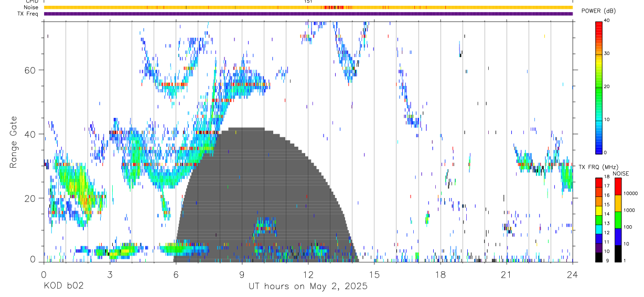Select the yellow Noise strip above the plot
Viewport: 644px width, 297px height.
[308, 7]
